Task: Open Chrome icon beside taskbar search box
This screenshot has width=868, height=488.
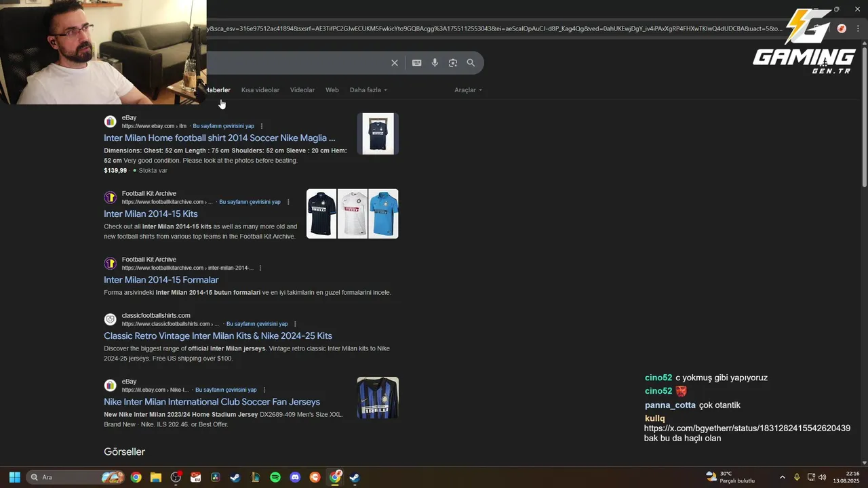Action: pyautogui.click(x=136, y=477)
